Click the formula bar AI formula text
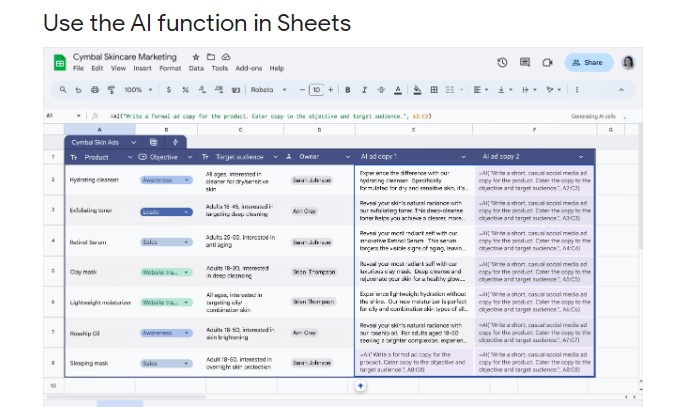 (270, 116)
